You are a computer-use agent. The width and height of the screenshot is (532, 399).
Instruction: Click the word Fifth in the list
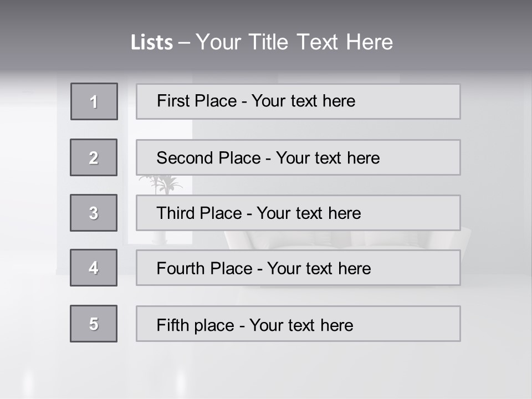[173, 325]
